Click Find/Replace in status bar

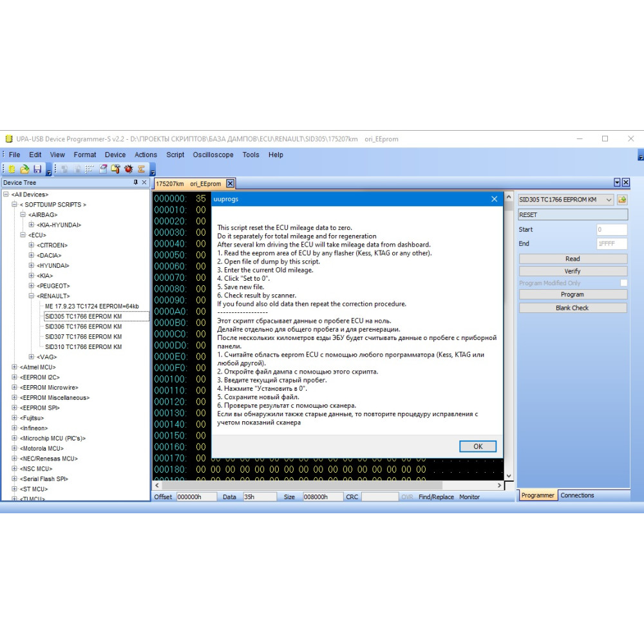pyautogui.click(x=436, y=497)
